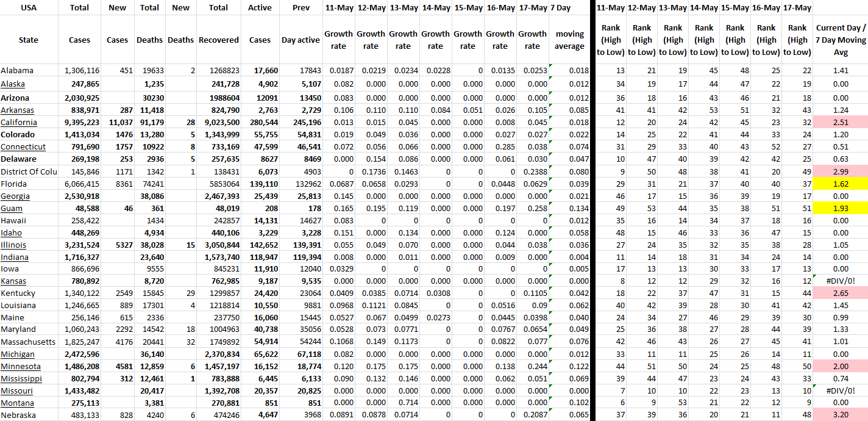Select the yellow 1.62 cell for Florida
This screenshot has height=421, width=868.
tap(841, 184)
